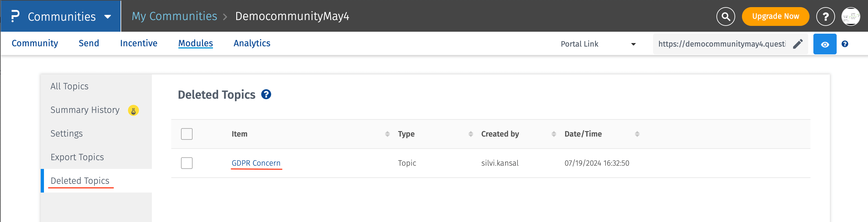Screen dimensions: 868x222
Task: Click the Deleted Topics heading help icon
Action: (266, 94)
